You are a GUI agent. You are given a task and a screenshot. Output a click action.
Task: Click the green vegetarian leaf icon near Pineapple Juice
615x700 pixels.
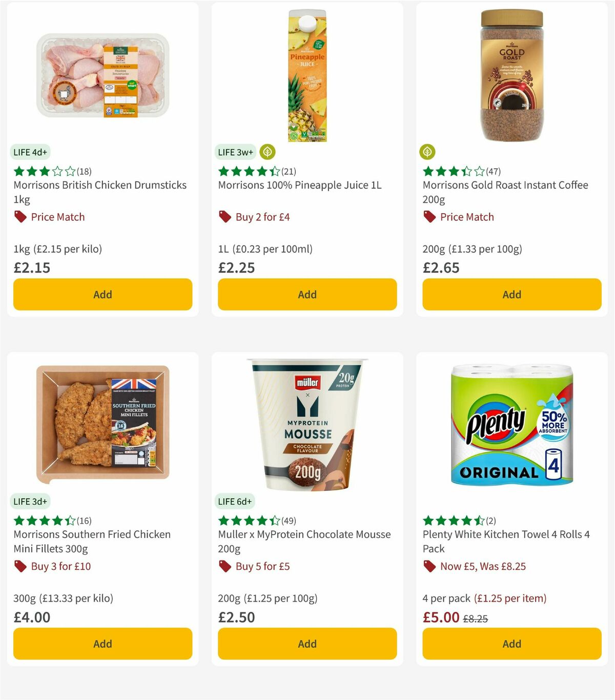267,152
